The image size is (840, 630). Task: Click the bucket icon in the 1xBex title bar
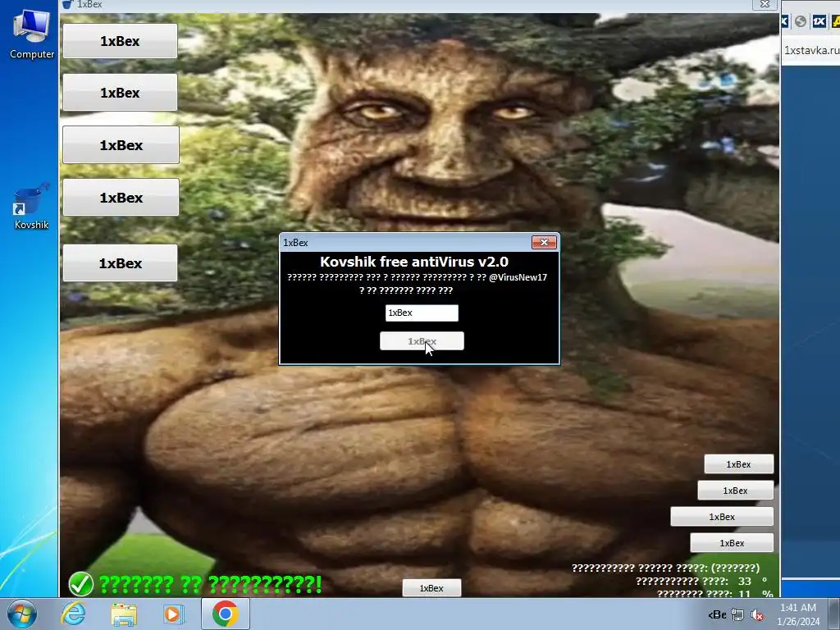[x=67, y=4]
